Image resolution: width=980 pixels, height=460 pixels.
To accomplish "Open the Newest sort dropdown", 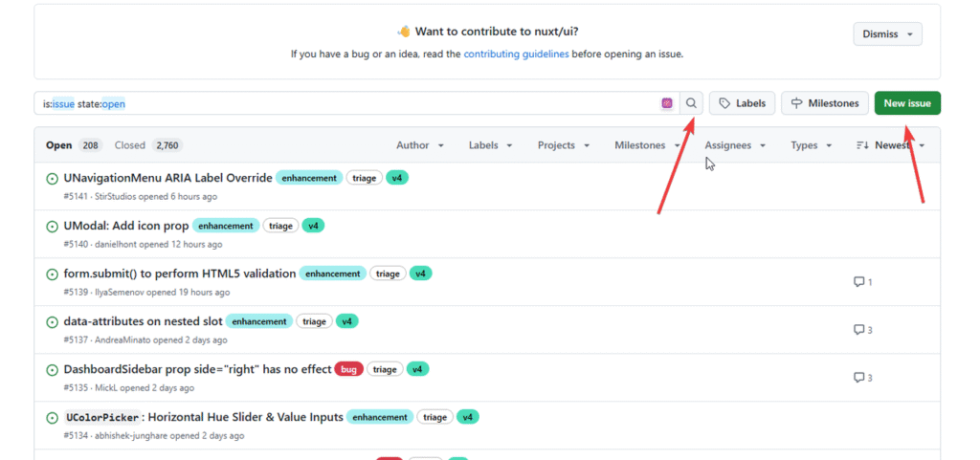I will coord(890,145).
